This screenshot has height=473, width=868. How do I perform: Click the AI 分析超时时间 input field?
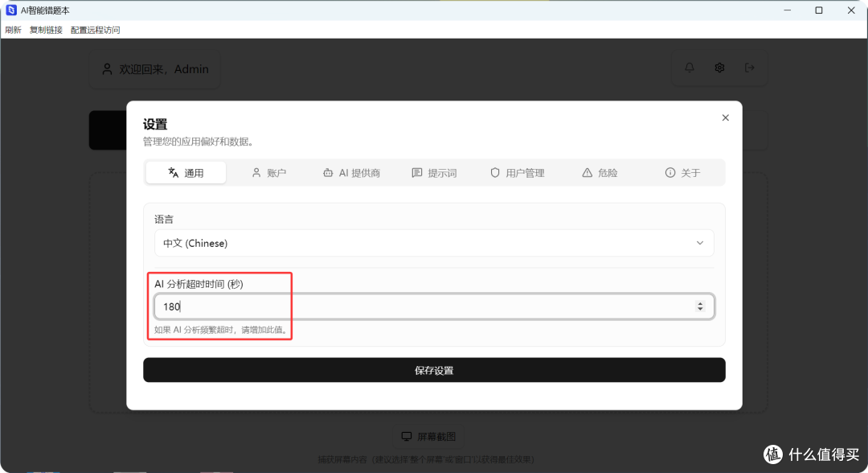[x=434, y=306]
